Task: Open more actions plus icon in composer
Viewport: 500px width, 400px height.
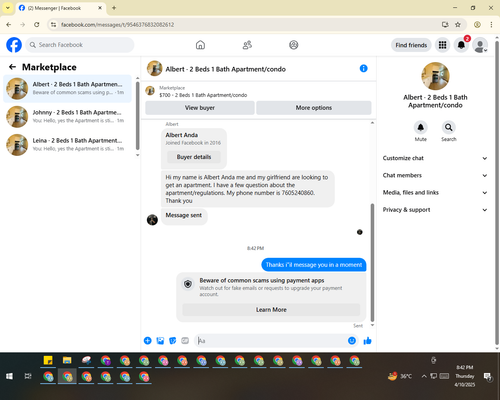Action: click(x=148, y=340)
